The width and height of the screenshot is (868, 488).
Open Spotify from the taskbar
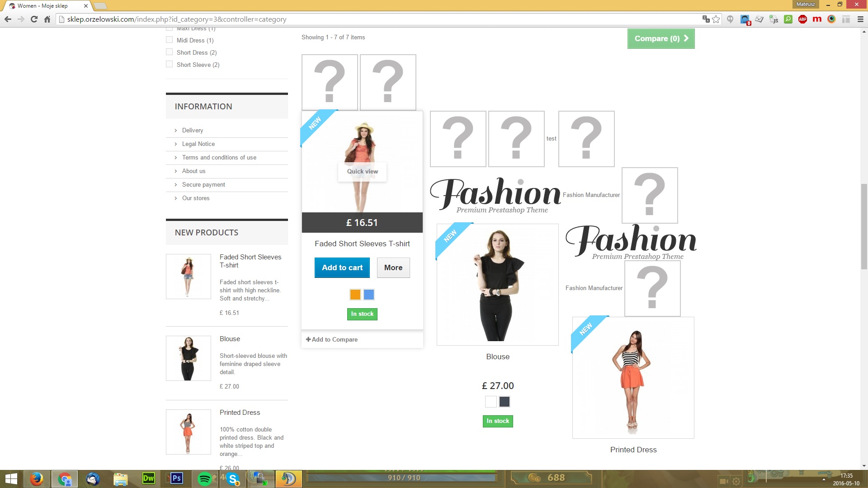(x=205, y=479)
